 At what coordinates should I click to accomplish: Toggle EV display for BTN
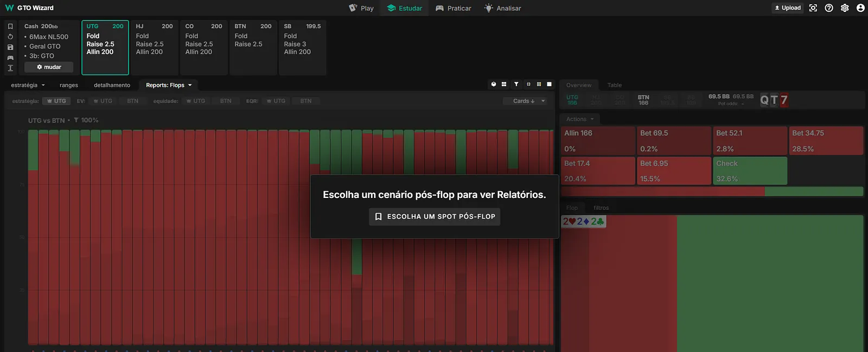pos(132,101)
